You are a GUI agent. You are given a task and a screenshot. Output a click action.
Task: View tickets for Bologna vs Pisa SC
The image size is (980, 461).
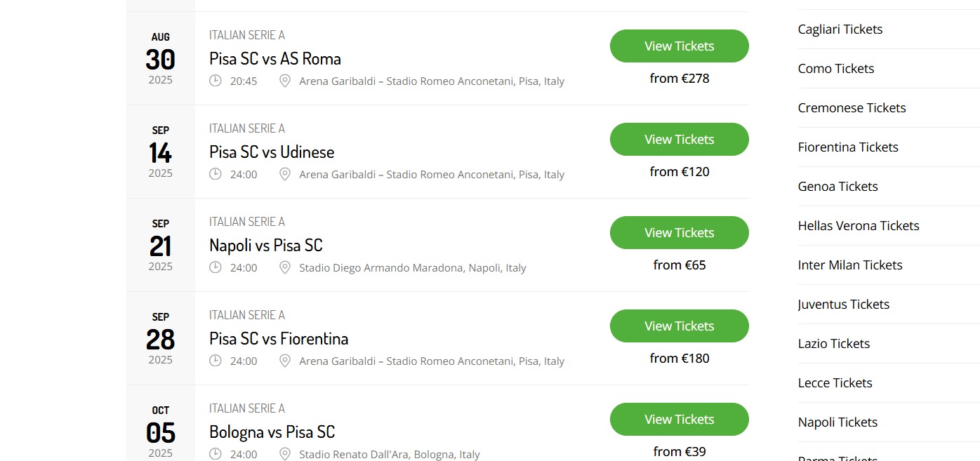tap(680, 419)
